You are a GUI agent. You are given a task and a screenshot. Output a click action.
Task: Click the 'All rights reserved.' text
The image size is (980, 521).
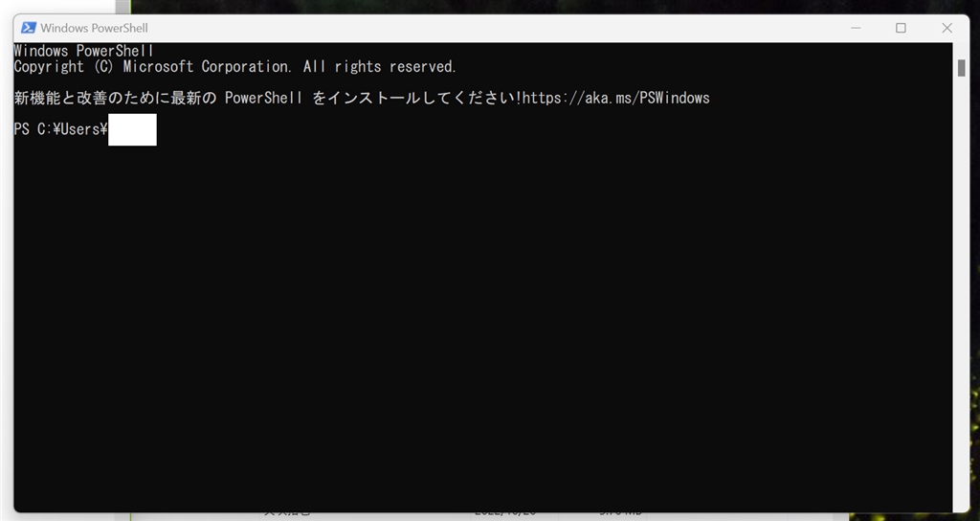(380, 67)
